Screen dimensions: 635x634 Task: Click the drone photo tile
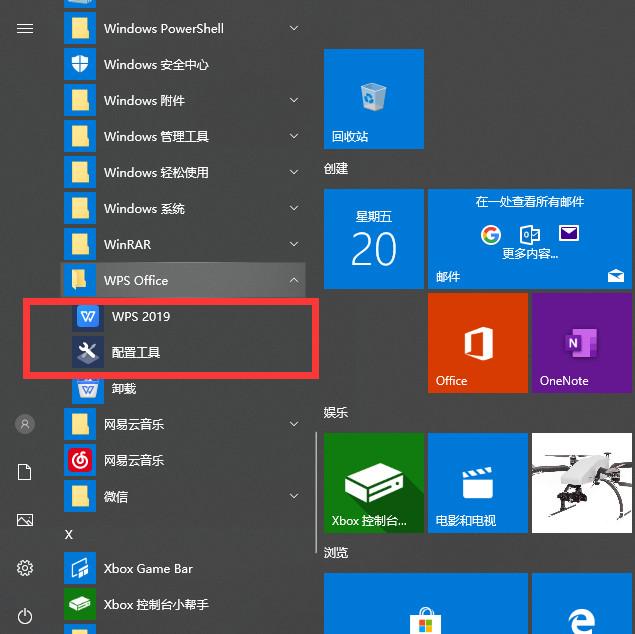tap(582, 483)
